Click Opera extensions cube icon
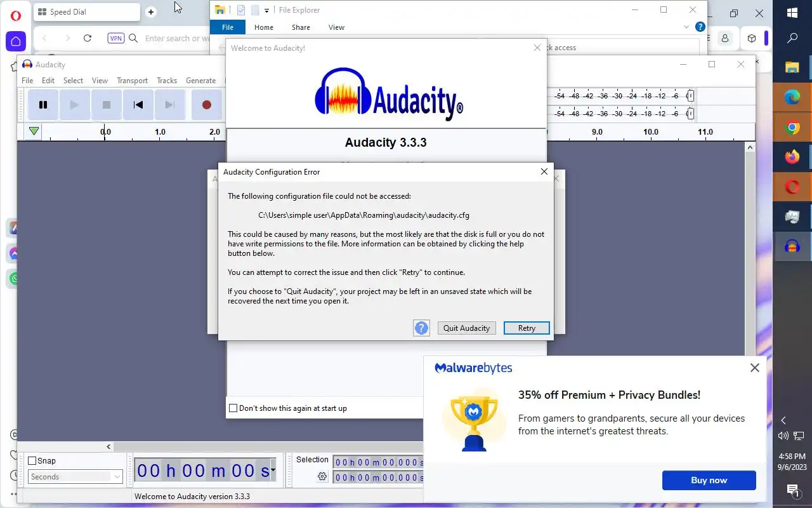The width and height of the screenshot is (812, 508). point(752,38)
